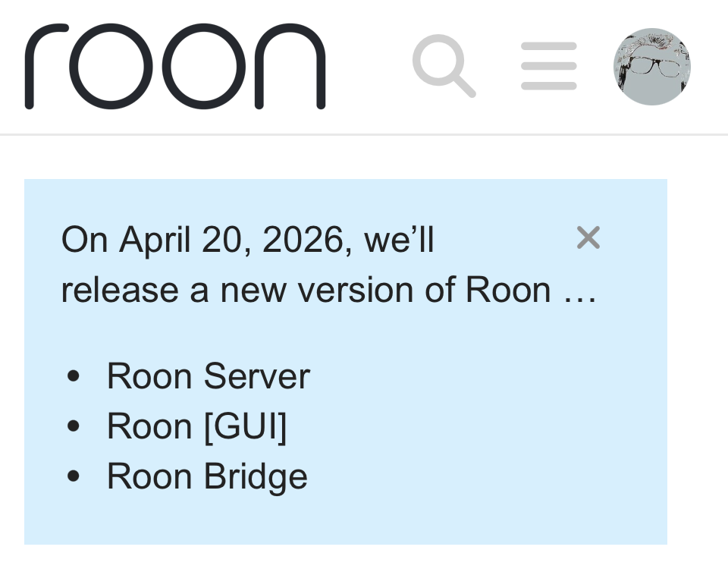Select the Roon Bridge list item
The height and width of the screenshot is (572, 728).
coord(207,477)
